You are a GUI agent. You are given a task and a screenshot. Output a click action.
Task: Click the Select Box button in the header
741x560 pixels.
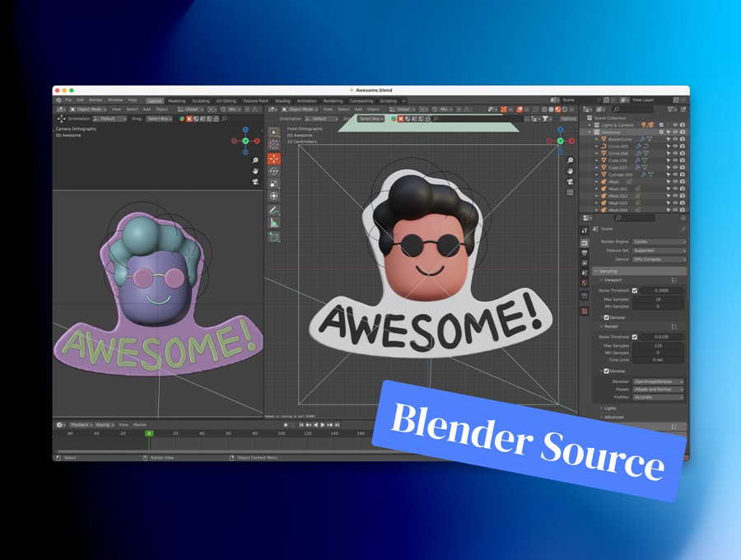point(371,119)
